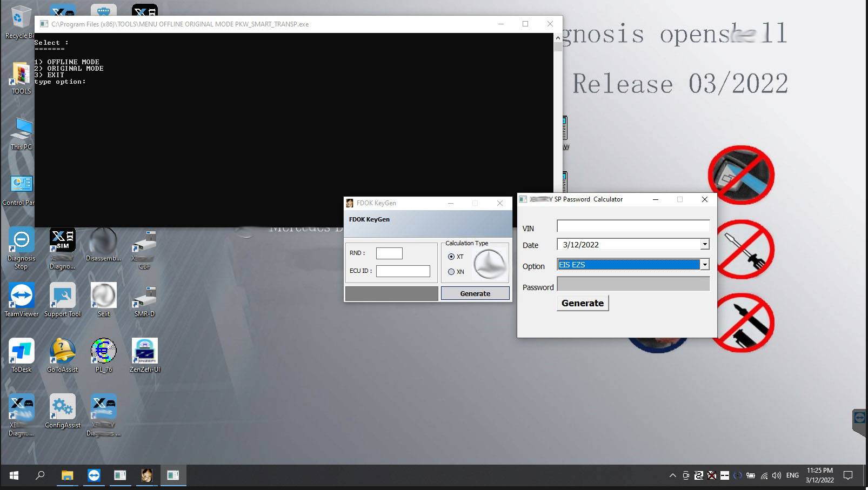Open the Support Tool desktop icon
The height and width of the screenshot is (490, 868).
point(63,296)
